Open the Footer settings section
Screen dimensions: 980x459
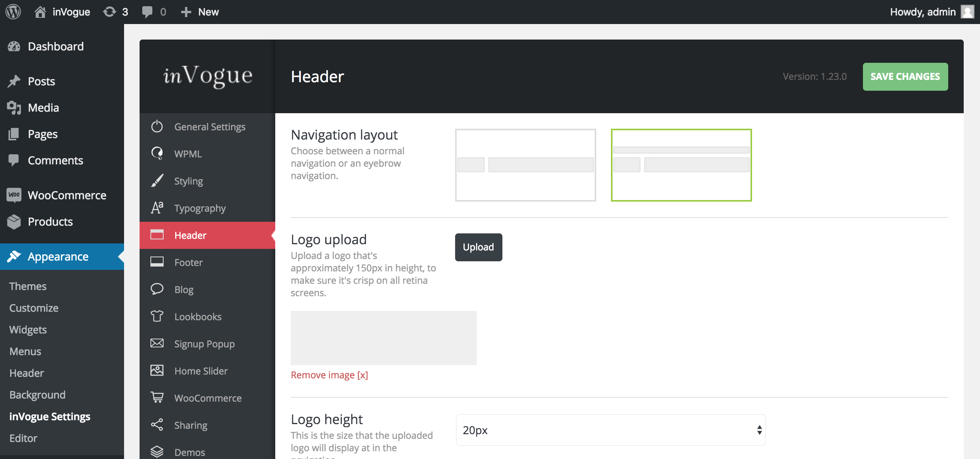207,262
